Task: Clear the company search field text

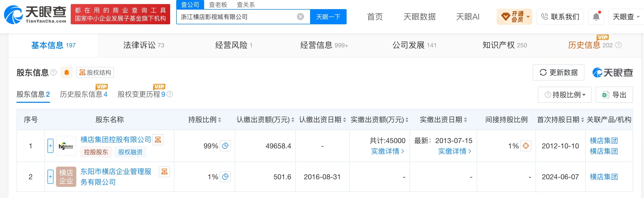Action: pos(300,17)
